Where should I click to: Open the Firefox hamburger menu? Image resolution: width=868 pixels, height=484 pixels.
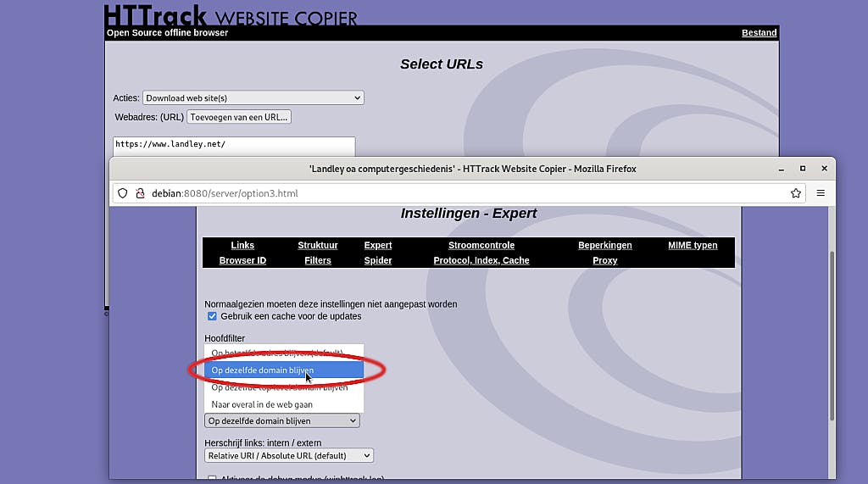pyautogui.click(x=821, y=193)
